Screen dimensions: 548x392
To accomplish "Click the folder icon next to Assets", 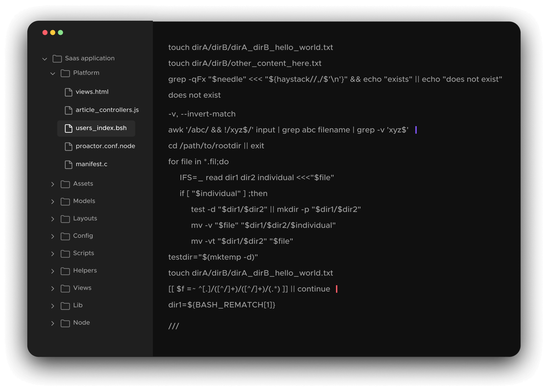I will pos(65,184).
